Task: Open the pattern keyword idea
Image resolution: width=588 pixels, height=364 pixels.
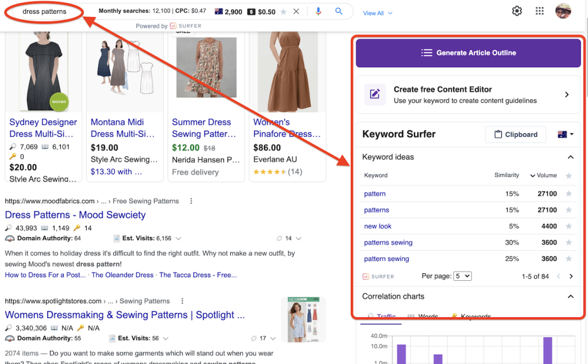Action: (374, 194)
